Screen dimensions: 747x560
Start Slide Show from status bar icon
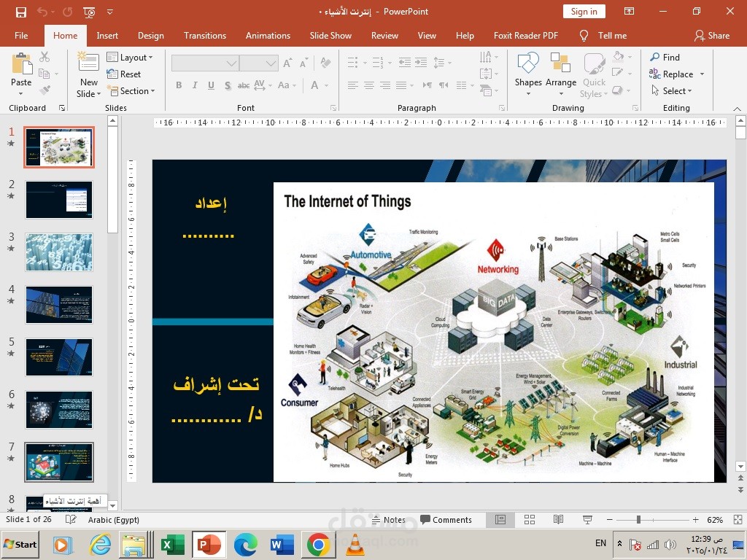point(587,519)
